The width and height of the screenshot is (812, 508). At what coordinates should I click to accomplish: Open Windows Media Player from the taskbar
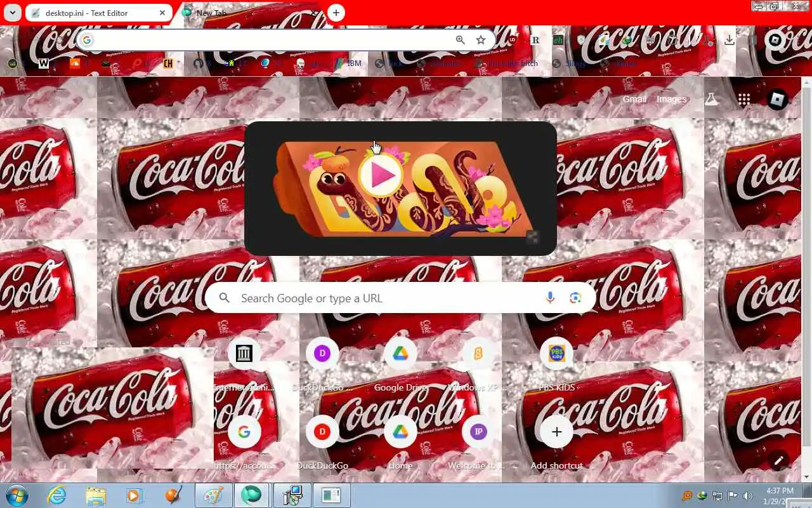[134, 495]
